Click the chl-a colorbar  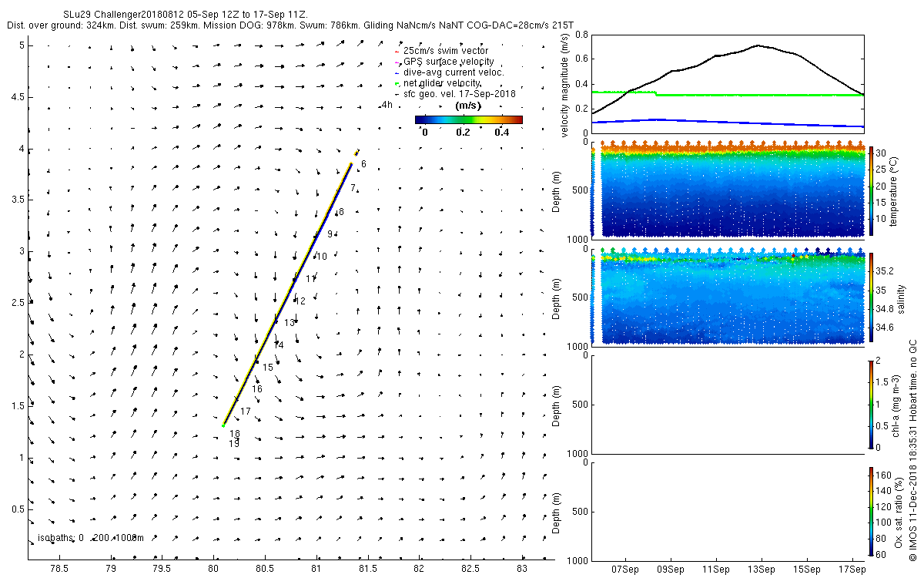tap(871, 404)
